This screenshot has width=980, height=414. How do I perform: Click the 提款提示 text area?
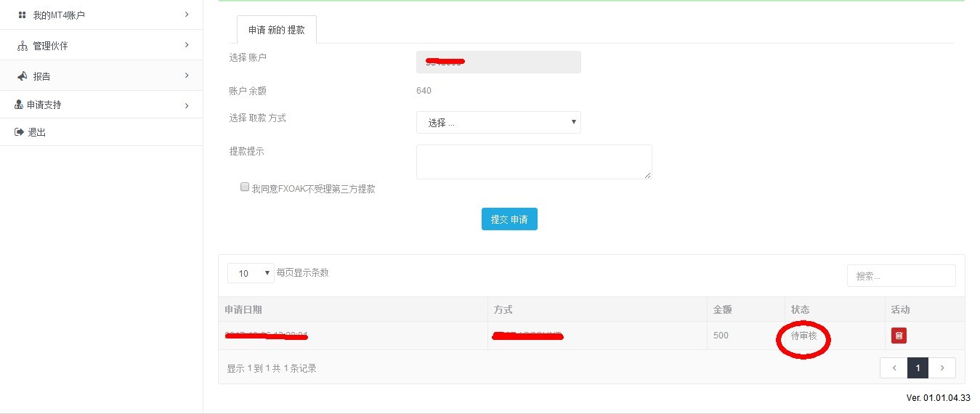coord(533,161)
